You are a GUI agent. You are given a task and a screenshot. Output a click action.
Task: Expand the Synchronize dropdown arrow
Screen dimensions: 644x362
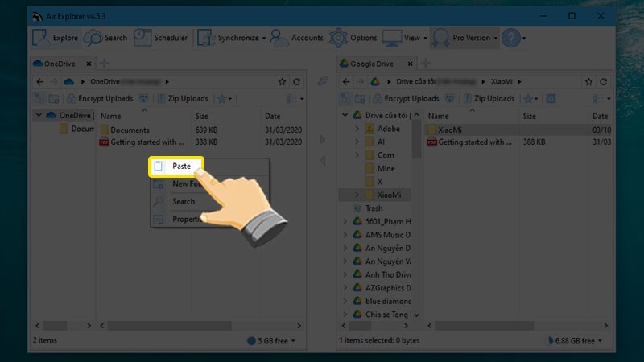264,38
